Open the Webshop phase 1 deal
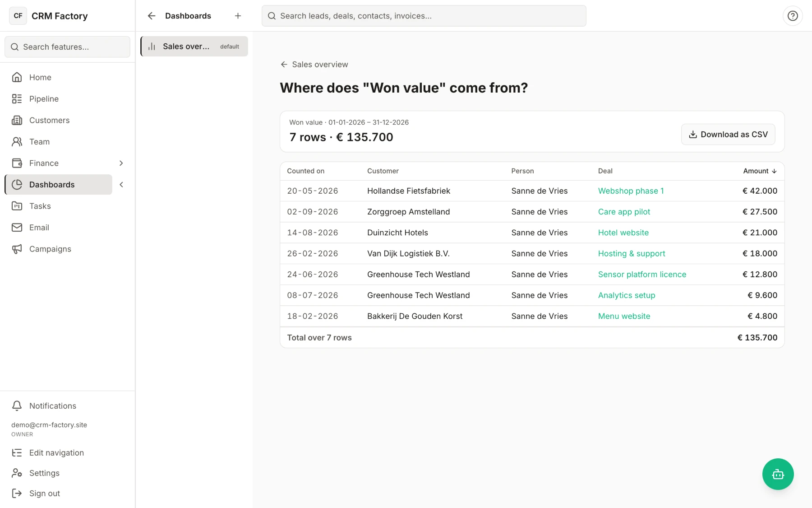 pyautogui.click(x=631, y=191)
